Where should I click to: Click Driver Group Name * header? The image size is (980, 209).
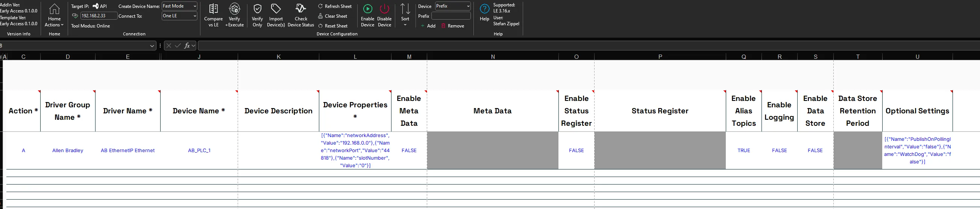click(x=68, y=111)
